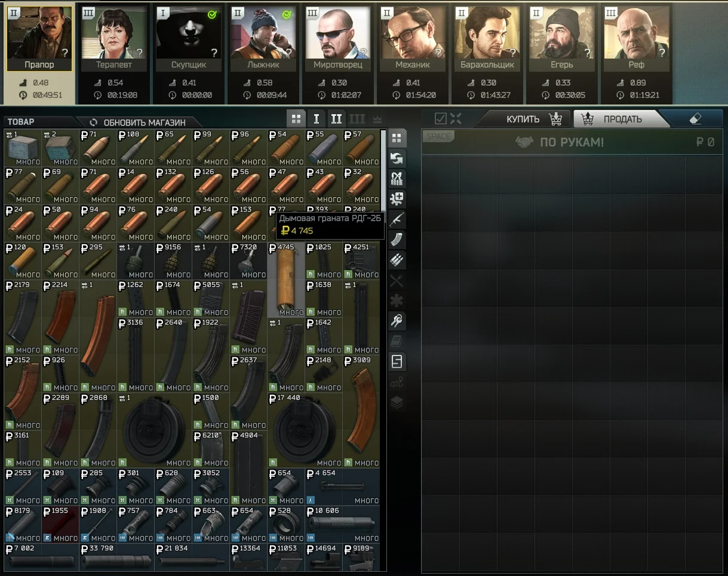Open the ПРОДАТЬ sell tab

click(622, 119)
